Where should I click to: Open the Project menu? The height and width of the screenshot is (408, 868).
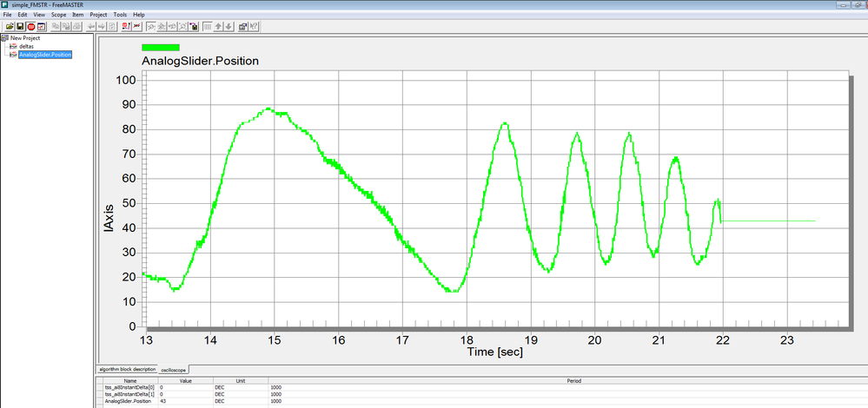pyautogui.click(x=98, y=15)
